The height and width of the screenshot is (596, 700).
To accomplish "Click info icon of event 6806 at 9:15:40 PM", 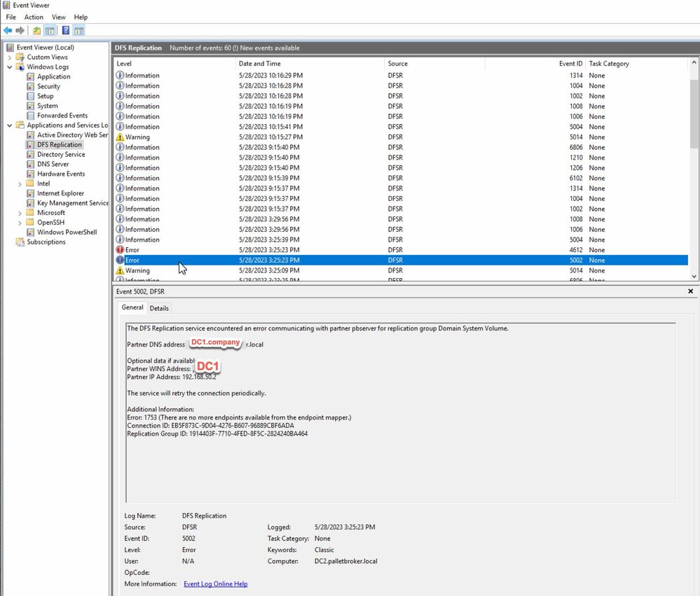I will point(120,147).
